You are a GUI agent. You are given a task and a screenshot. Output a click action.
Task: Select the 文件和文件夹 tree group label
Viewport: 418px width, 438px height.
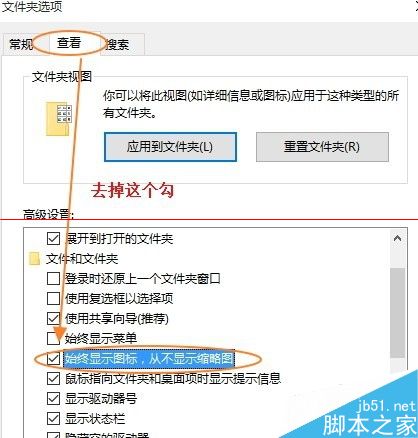[82, 259]
